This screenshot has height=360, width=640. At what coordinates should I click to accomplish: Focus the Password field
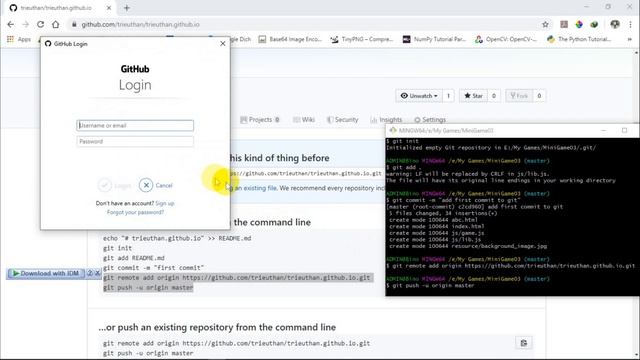(x=135, y=141)
